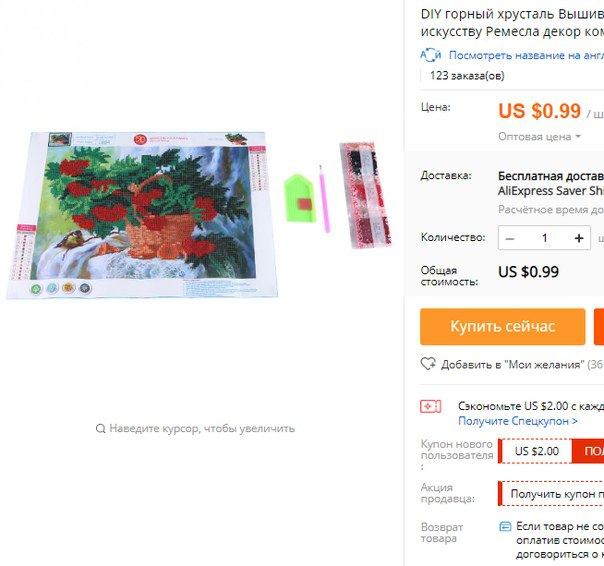Click the translate icon beside the English title link
Viewport: 604px width, 566px height.
coord(431,55)
